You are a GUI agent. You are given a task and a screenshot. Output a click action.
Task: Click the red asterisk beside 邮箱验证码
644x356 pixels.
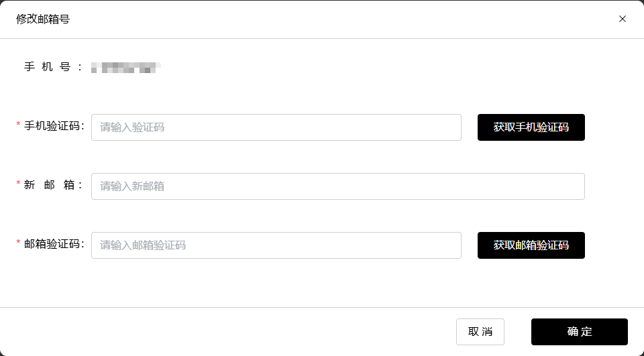point(18,242)
